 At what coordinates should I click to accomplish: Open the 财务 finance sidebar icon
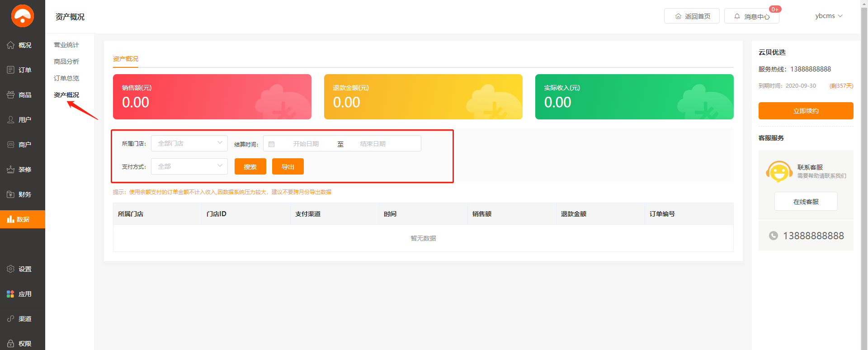click(x=11, y=194)
